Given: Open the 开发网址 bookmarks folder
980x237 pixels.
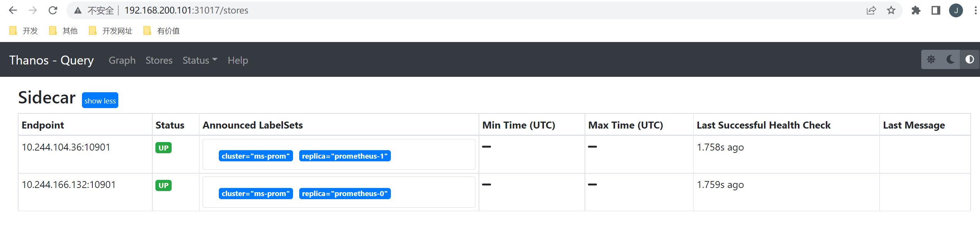Looking at the screenshot, I should coord(111,31).
